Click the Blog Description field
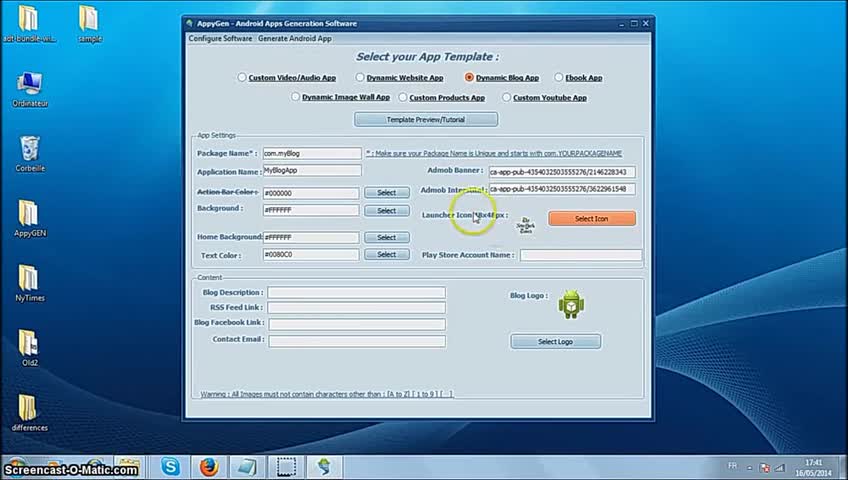This screenshot has height=480, width=848. 356,293
